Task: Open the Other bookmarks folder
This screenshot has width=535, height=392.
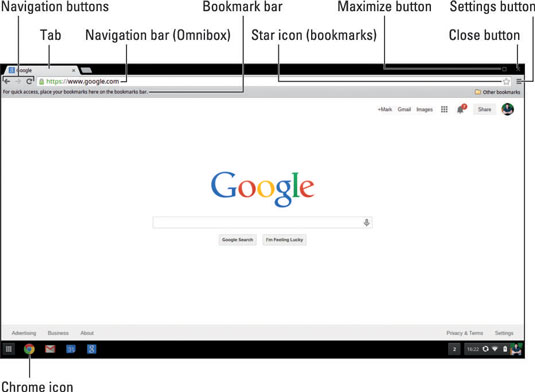Action: [x=497, y=92]
